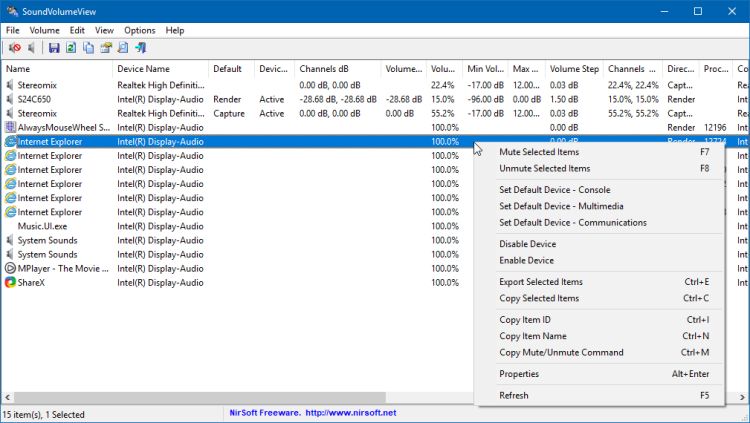Choose Mute Selected Items in context menu
The width and height of the screenshot is (750, 423).
coord(538,152)
